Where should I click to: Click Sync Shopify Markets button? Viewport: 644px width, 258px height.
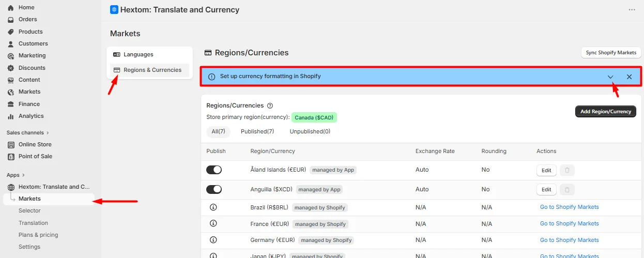click(611, 53)
